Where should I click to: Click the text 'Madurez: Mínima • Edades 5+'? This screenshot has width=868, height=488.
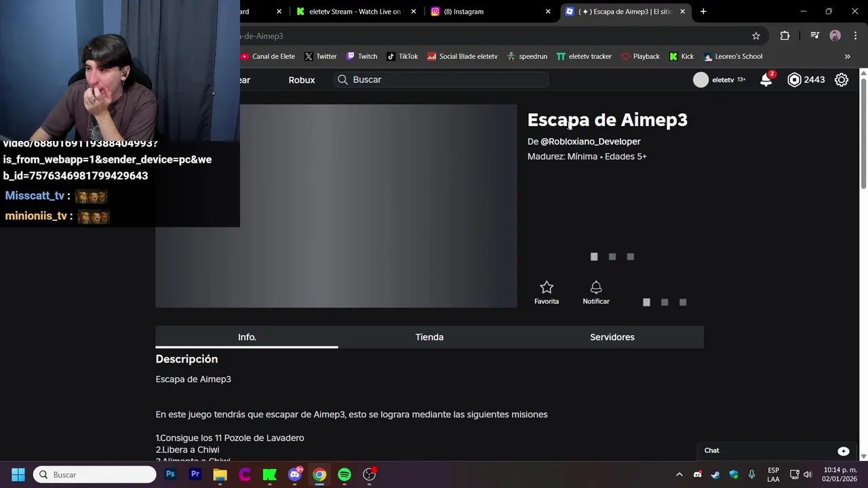click(x=587, y=157)
